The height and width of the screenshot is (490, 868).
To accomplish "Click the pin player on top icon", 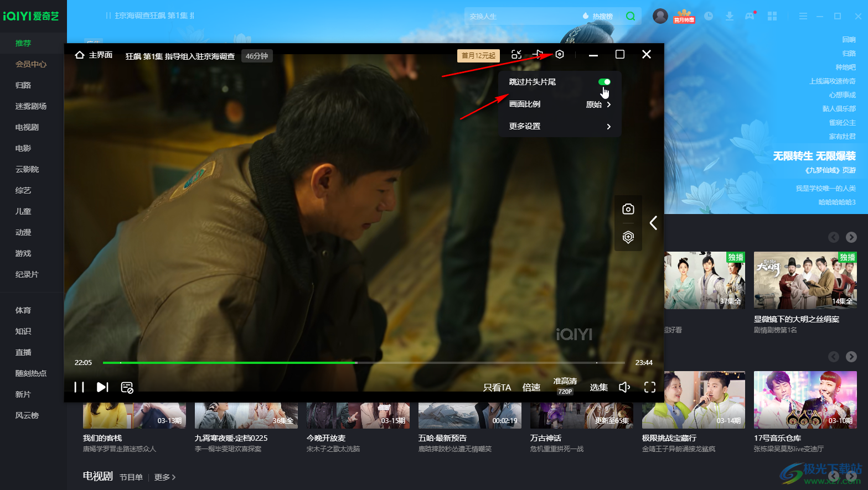I will [538, 54].
